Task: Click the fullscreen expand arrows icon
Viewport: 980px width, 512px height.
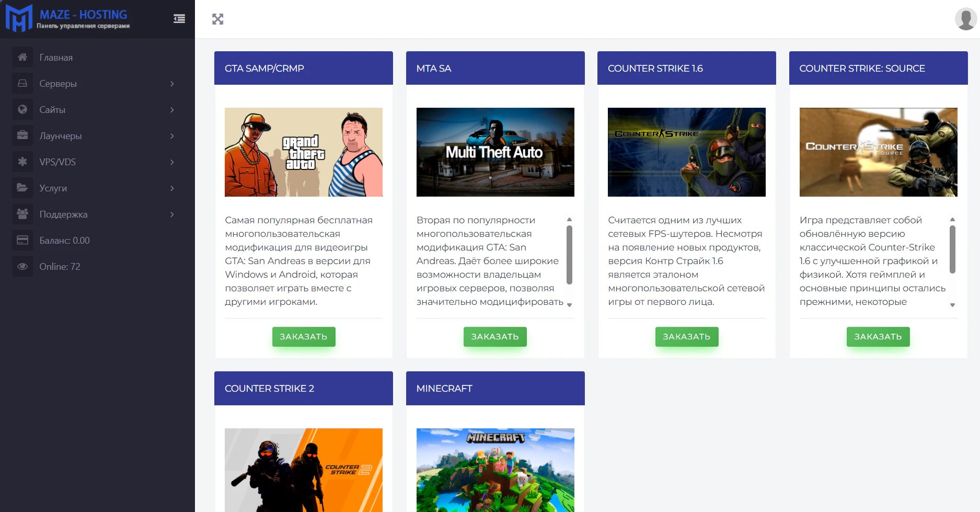Action: (x=218, y=19)
